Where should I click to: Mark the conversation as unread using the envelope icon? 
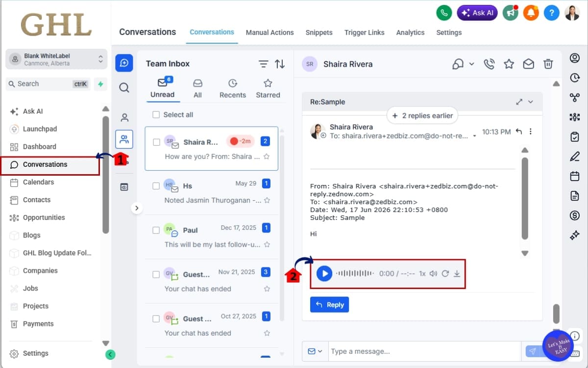click(529, 64)
